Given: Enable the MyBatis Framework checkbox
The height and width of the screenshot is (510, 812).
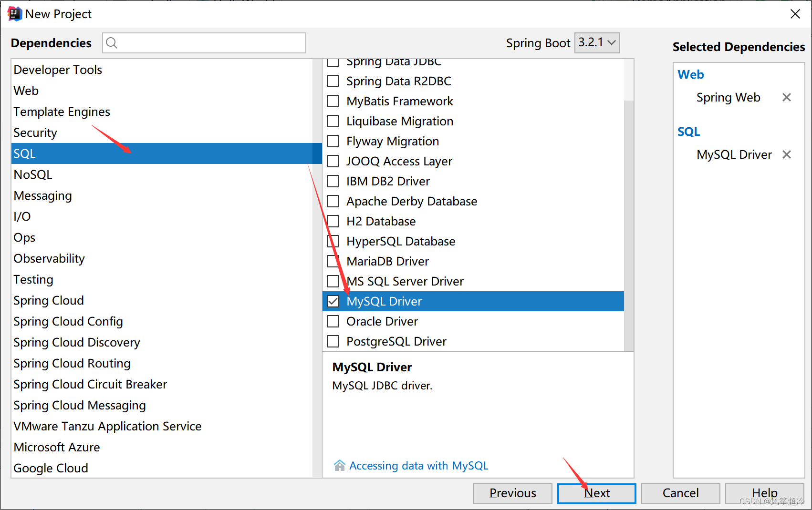Looking at the screenshot, I should [x=333, y=101].
